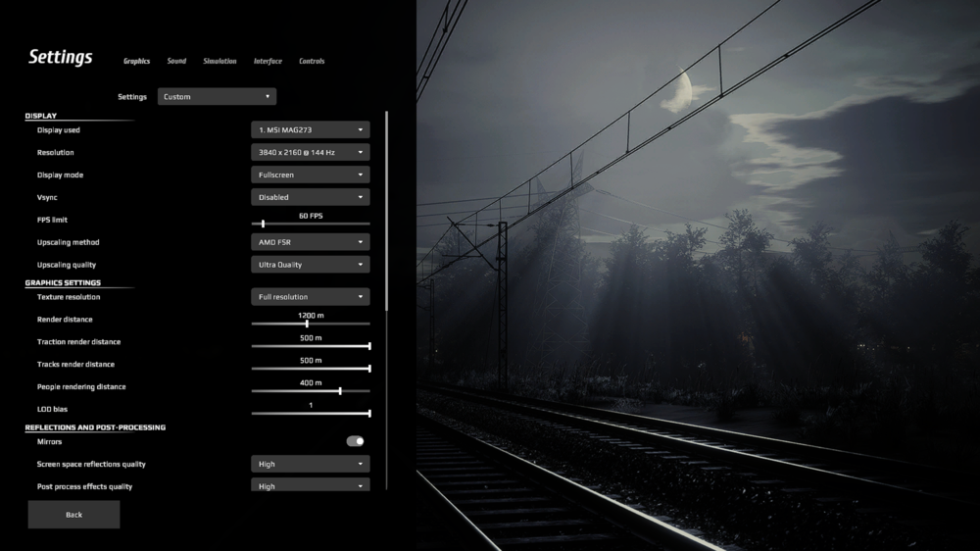980x551 pixels.
Task: Open the Upscaling quality dropdown
Action: tap(310, 265)
